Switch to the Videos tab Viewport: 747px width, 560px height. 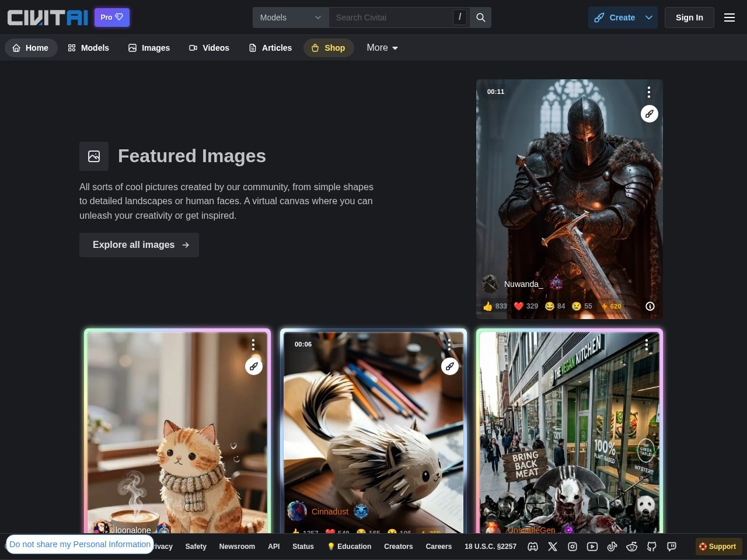click(x=209, y=48)
